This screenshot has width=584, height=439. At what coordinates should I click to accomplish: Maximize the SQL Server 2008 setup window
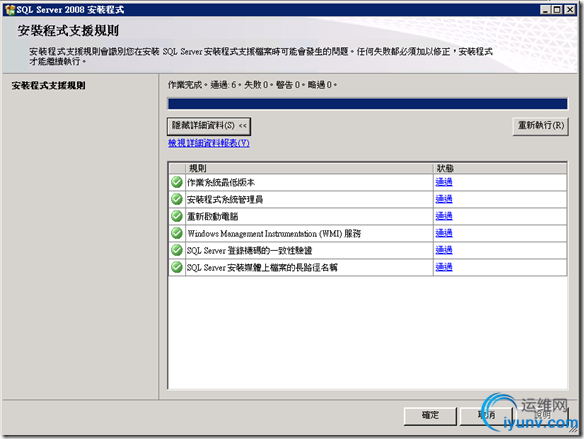[557, 10]
